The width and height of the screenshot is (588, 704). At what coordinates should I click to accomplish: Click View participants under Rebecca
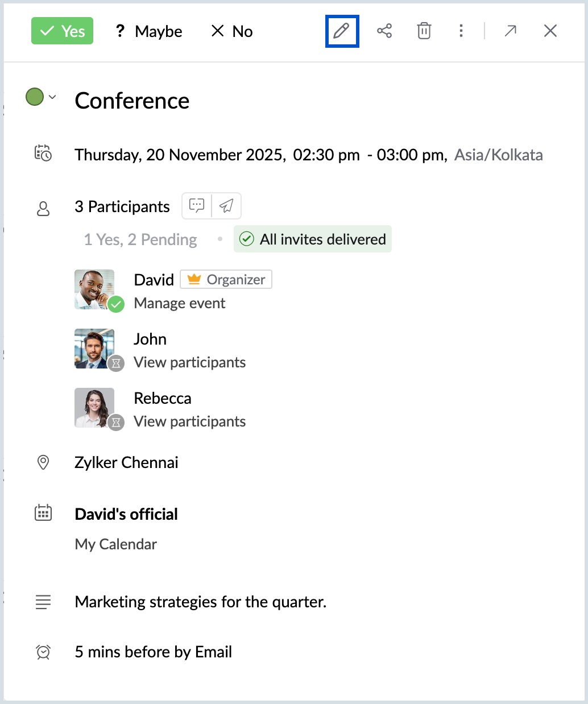190,421
